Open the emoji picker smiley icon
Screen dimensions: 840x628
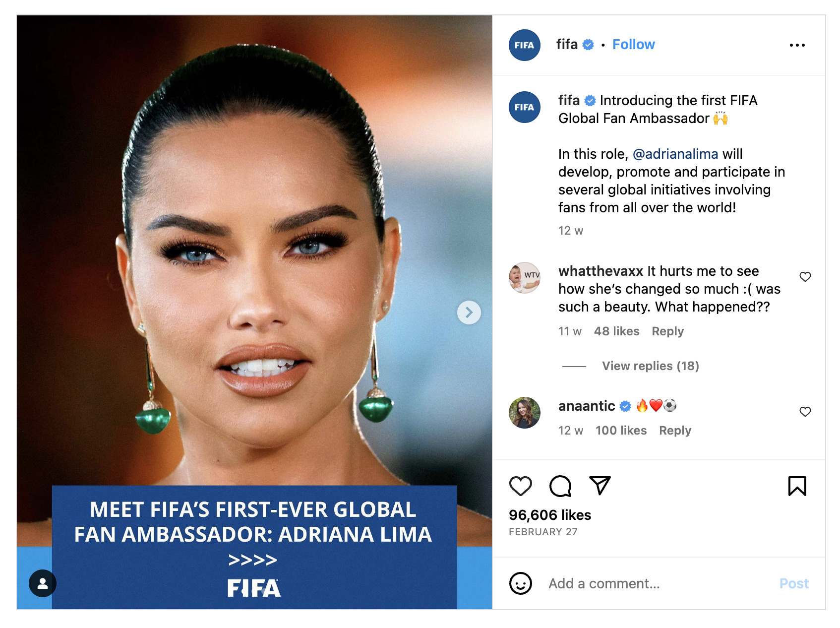coord(520,583)
